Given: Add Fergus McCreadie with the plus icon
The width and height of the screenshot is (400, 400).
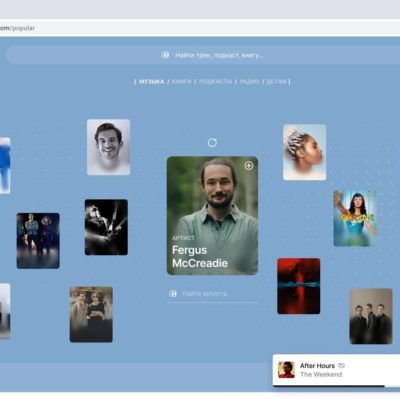Looking at the screenshot, I should [249, 165].
